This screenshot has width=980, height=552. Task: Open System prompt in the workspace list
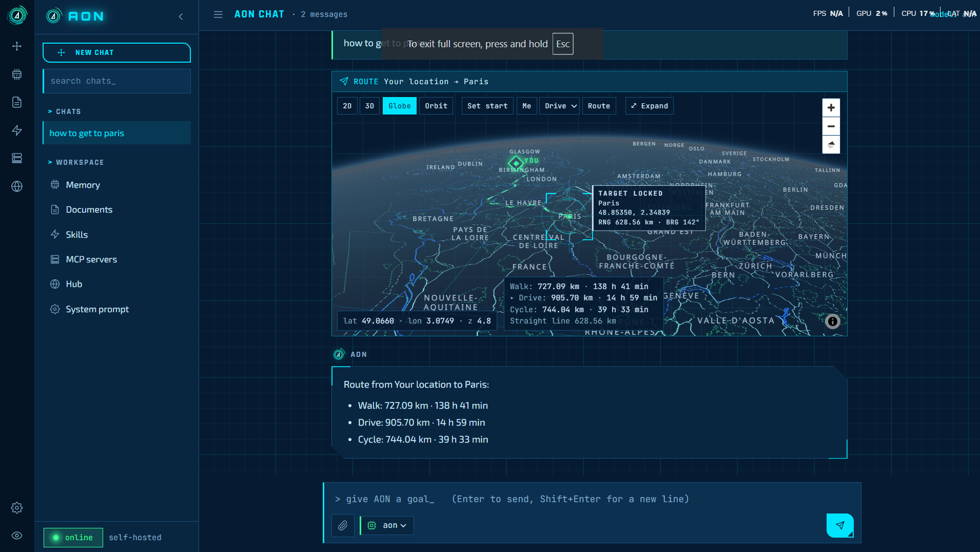pyautogui.click(x=116, y=309)
